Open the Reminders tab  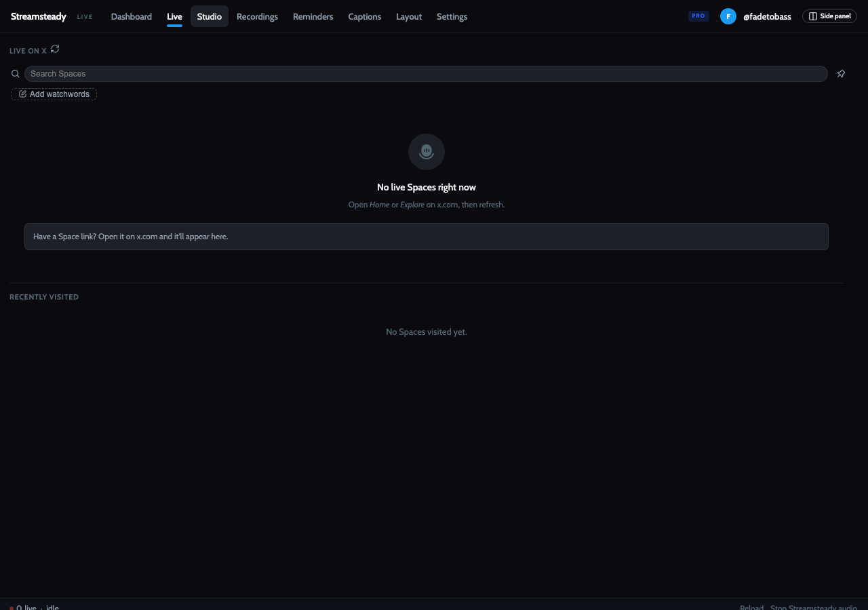tap(313, 16)
